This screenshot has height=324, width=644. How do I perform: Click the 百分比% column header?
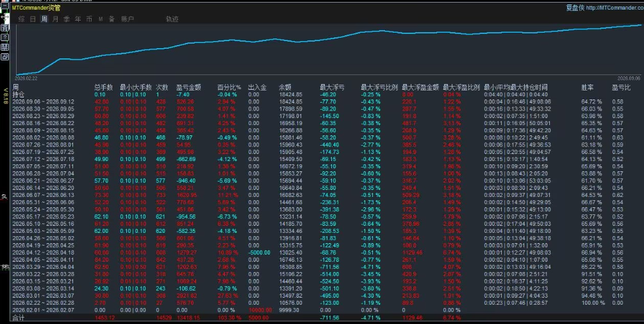click(229, 87)
